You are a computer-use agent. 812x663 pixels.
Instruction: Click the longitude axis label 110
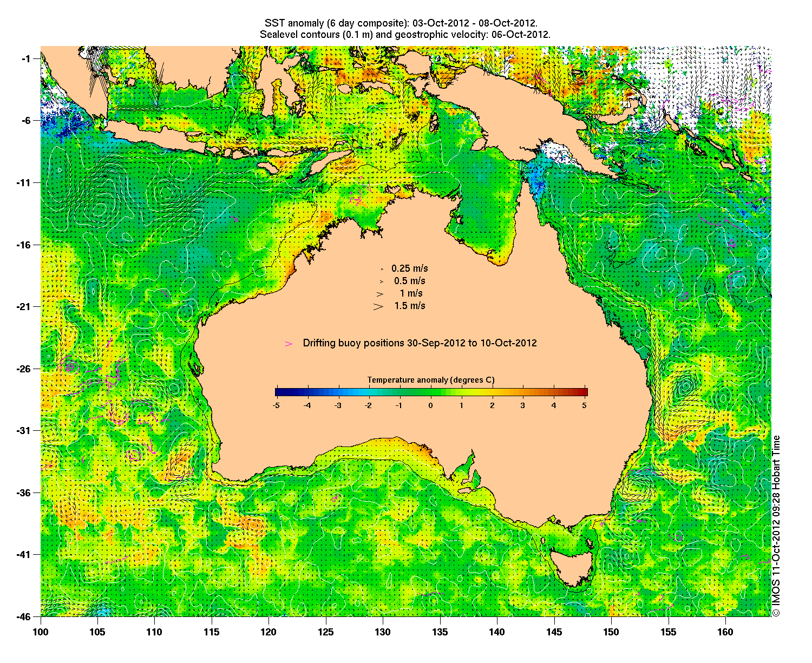tap(154, 632)
